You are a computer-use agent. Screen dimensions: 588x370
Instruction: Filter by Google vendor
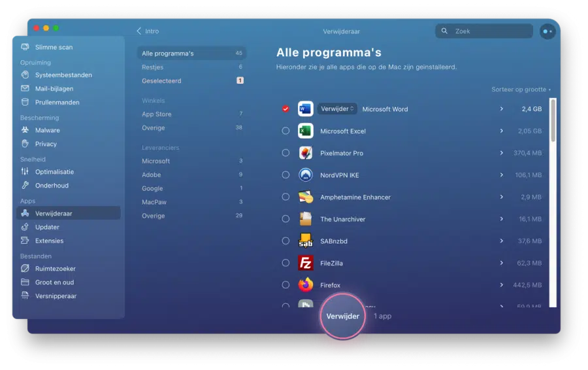[191, 188]
